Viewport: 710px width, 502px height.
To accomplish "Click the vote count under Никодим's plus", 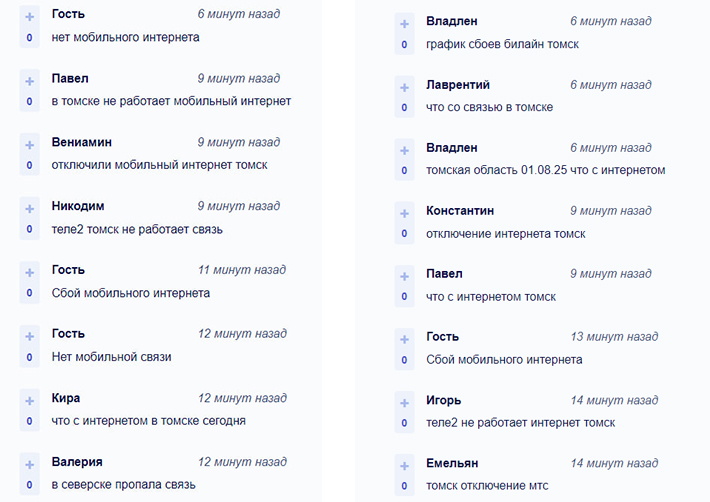I will click(30, 230).
